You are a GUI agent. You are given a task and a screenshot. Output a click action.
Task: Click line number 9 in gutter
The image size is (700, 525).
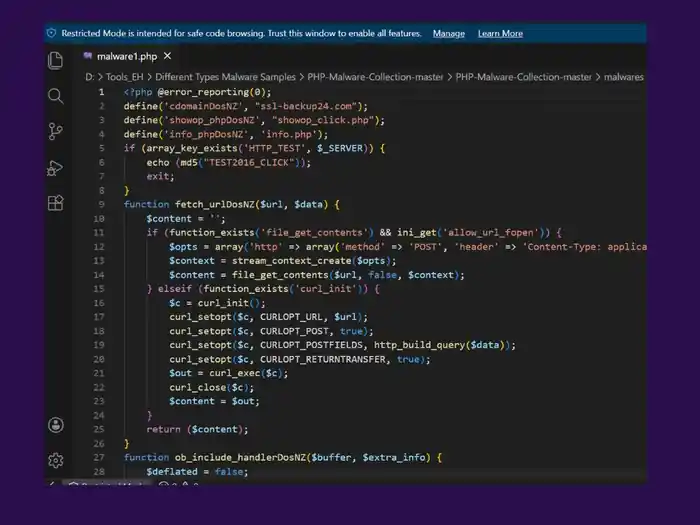pos(101,204)
